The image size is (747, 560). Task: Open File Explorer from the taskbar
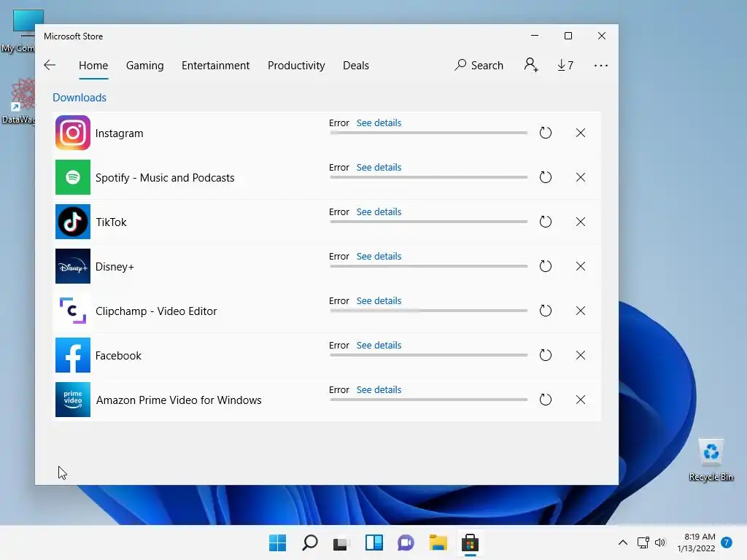click(x=438, y=542)
